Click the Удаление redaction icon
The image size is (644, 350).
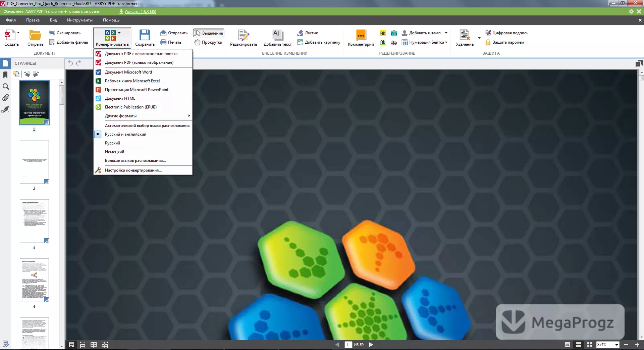coord(465,35)
